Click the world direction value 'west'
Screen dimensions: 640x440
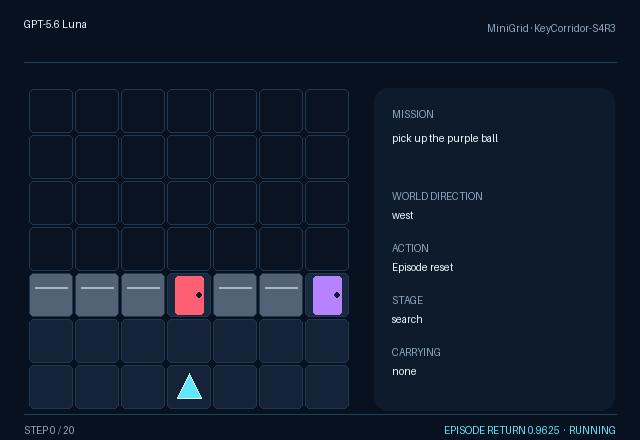[402, 216]
